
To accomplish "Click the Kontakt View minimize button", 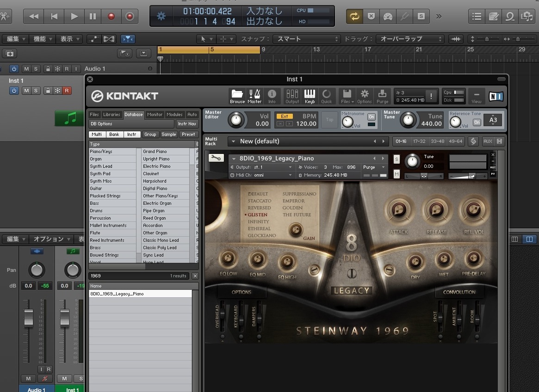I will [x=477, y=97].
